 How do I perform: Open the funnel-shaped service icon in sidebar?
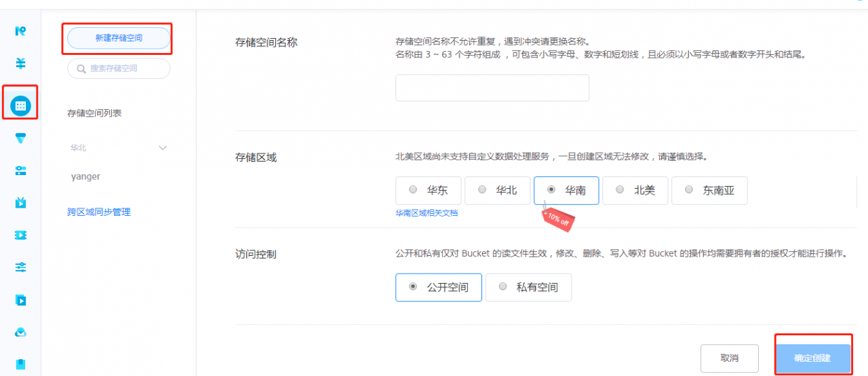(x=20, y=138)
